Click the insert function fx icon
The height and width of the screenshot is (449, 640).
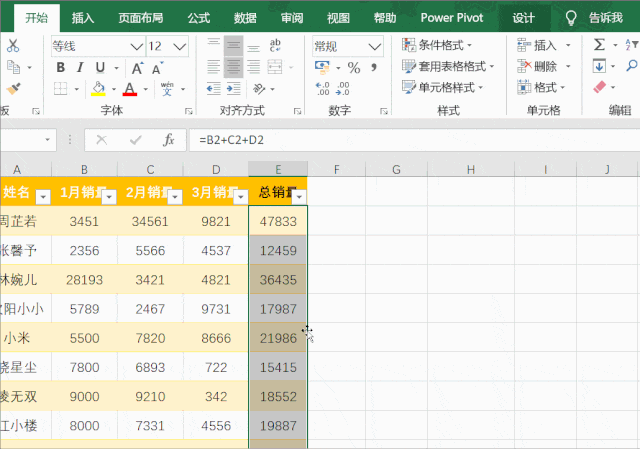pos(169,140)
